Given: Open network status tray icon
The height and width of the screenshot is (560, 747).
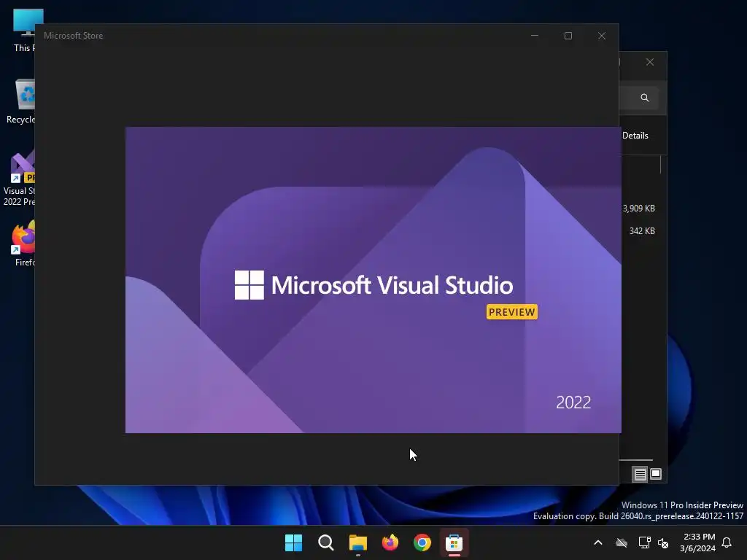Looking at the screenshot, I should 644,542.
